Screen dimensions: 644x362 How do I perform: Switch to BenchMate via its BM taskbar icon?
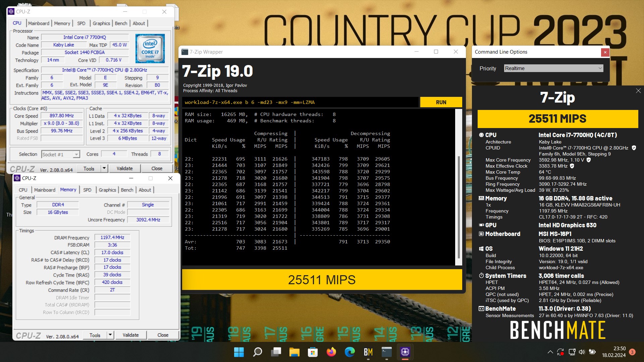point(368,352)
